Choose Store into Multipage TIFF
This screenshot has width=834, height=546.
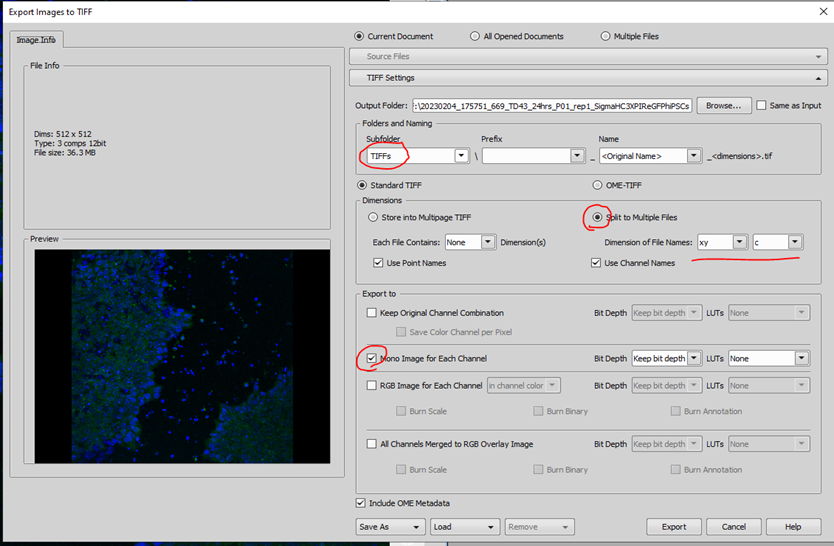[373, 217]
